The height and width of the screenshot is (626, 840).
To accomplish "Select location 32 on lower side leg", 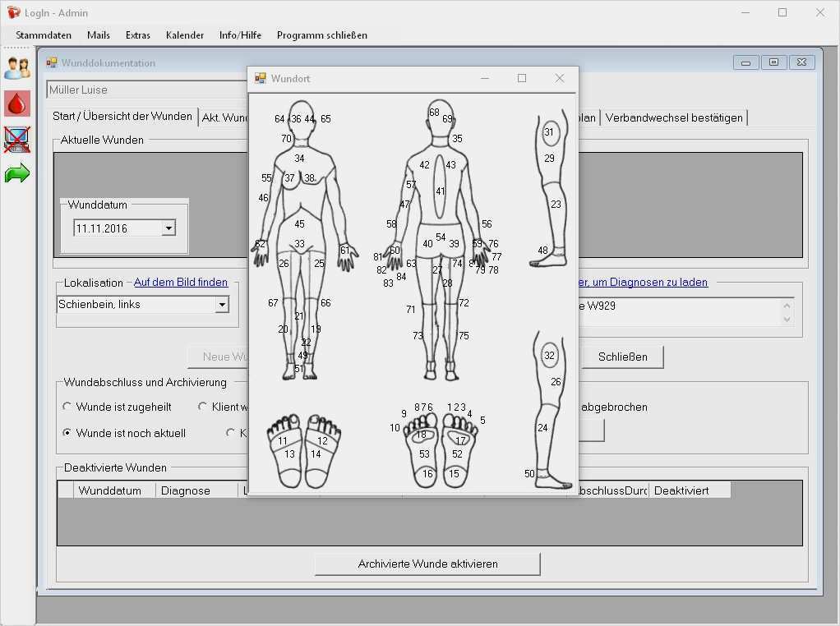I will click(x=549, y=356).
